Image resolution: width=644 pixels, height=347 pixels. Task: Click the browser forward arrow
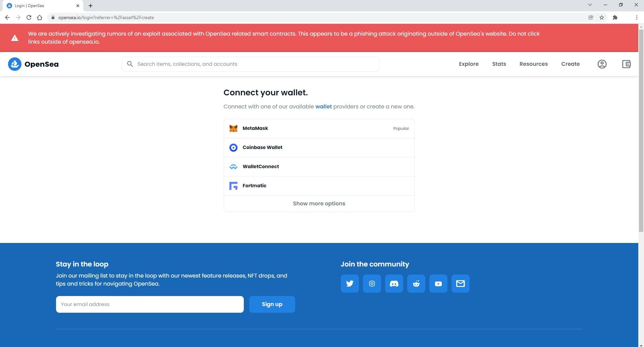click(x=18, y=17)
